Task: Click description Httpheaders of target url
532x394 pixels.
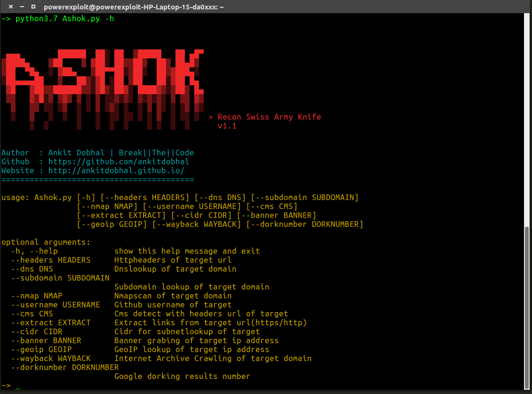Action: [x=173, y=260]
